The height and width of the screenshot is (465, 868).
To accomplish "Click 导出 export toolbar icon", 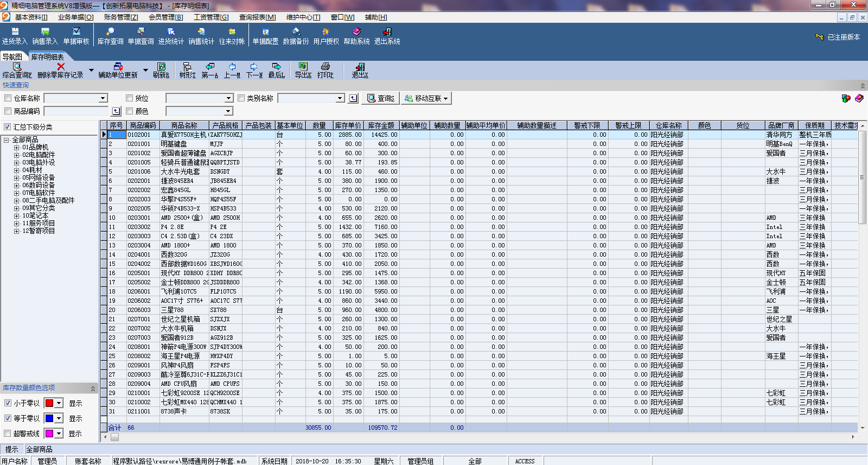I will tap(303, 71).
